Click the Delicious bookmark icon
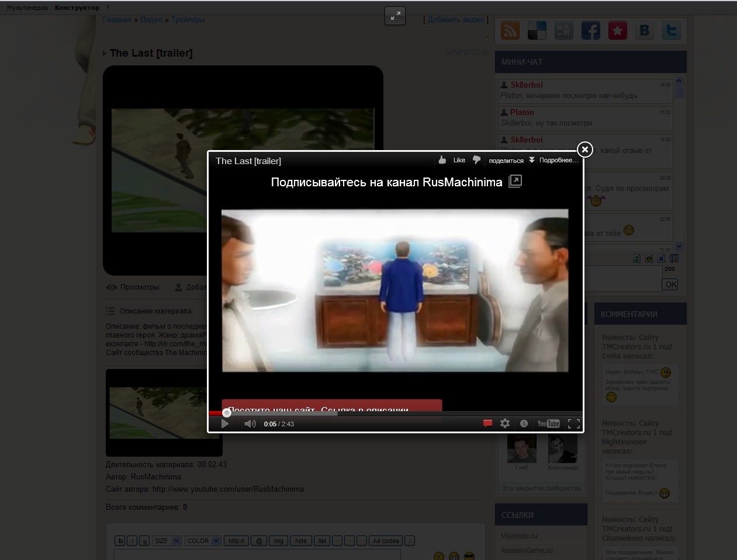This screenshot has height=560, width=737. click(x=537, y=30)
